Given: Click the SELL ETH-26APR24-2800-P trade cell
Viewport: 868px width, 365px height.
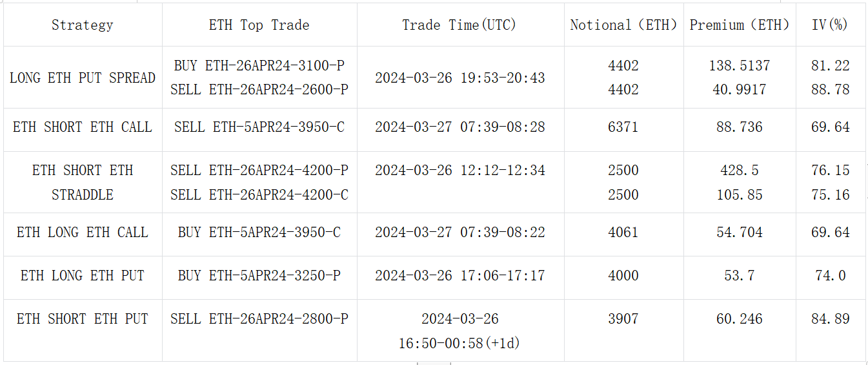Looking at the screenshot, I should [259, 319].
